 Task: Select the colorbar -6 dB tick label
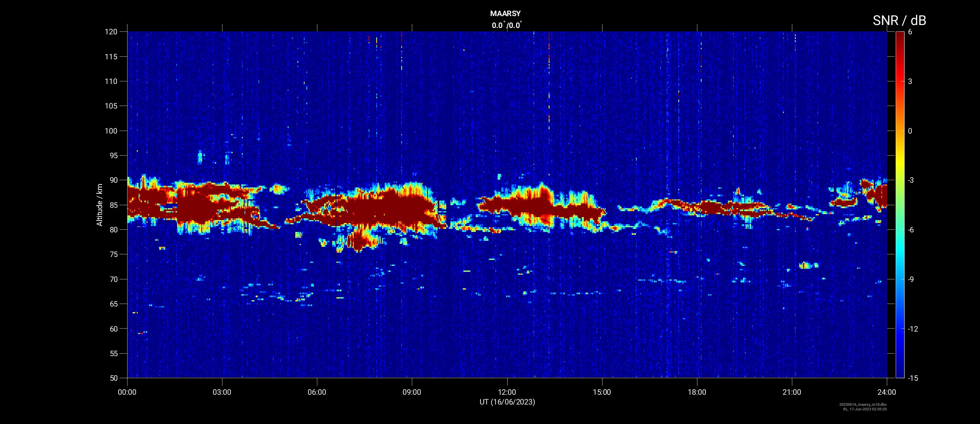coord(911,229)
